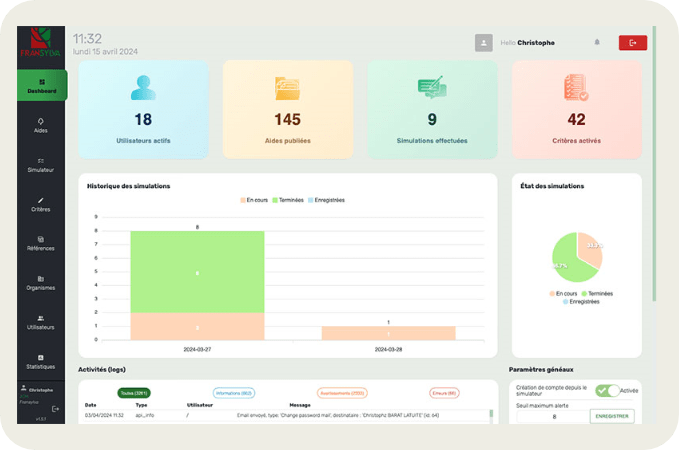Toggle account creation from simulator switch
This screenshot has height=450, width=679.
pos(606,391)
